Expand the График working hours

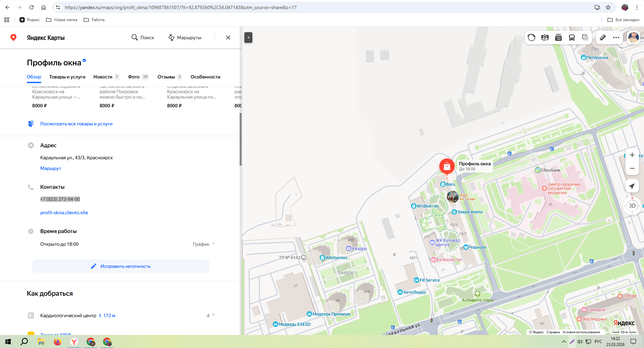(x=204, y=244)
